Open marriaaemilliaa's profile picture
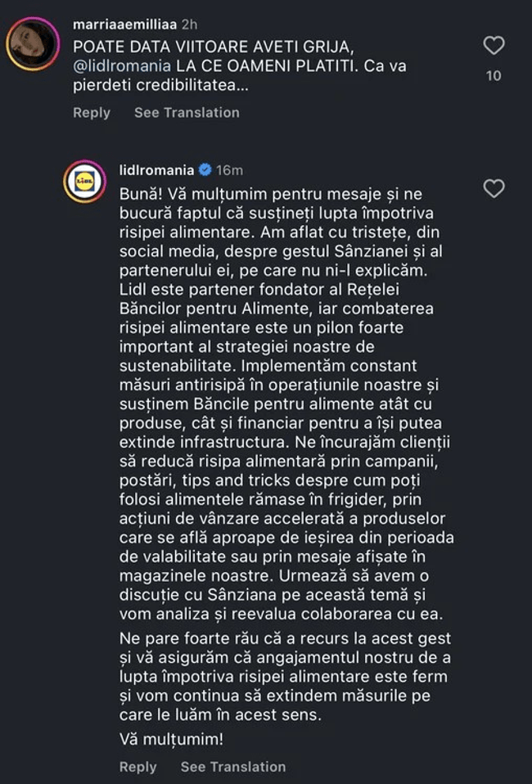532x784 pixels. click(x=33, y=44)
